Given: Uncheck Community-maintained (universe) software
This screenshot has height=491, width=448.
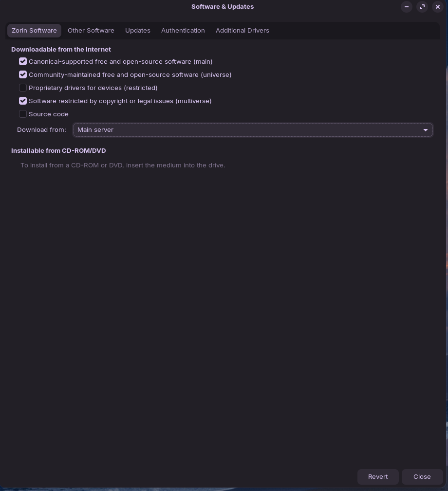Looking at the screenshot, I should (23, 75).
